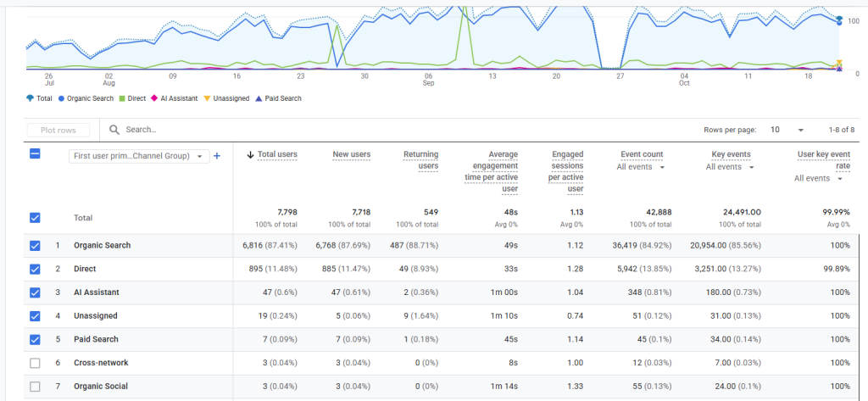Open Key events All events dropdown
The image size is (868, 401).
click(730, 167)
